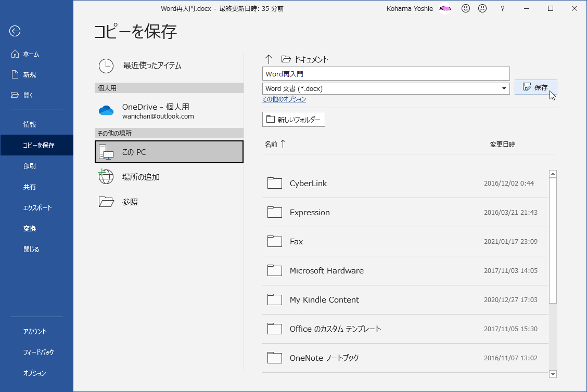
Task: Select コピーを保存 in the sidebar
Action: click(x=36, y=145)
